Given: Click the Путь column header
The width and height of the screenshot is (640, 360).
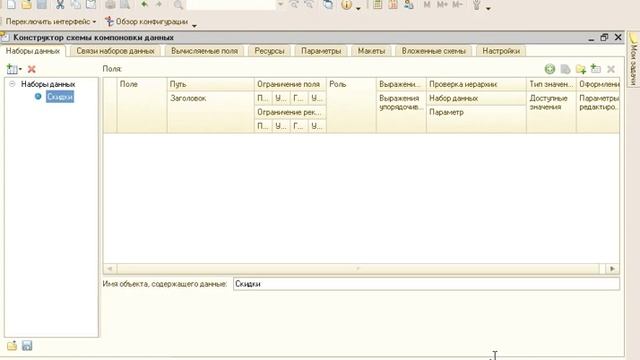Looking at the screenshot, I should click(211, 84).
